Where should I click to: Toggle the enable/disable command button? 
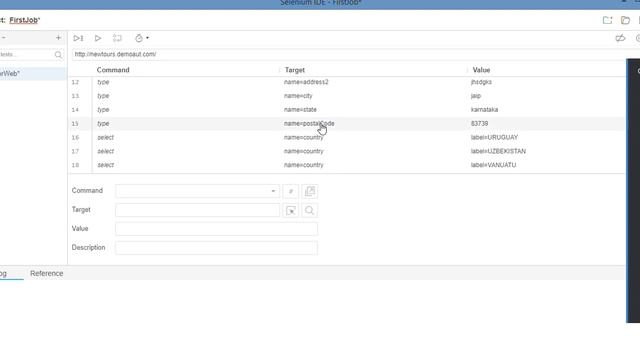[291, 191]
